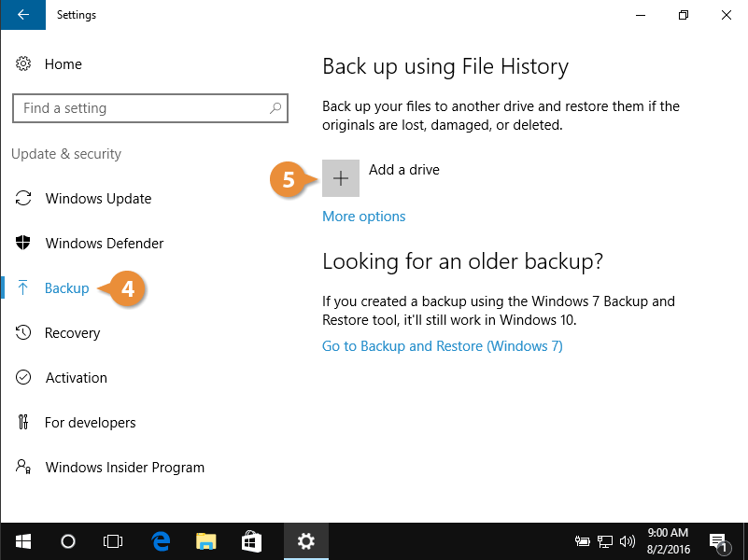748x560 pixels.
Task: Select Home in the sidebar
Action: [x=63, y=63]
